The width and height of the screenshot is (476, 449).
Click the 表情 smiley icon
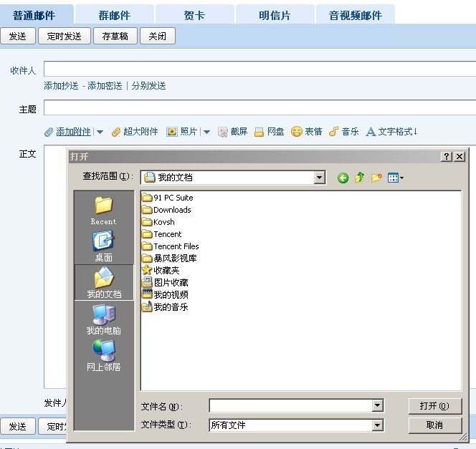pos(296,132)
